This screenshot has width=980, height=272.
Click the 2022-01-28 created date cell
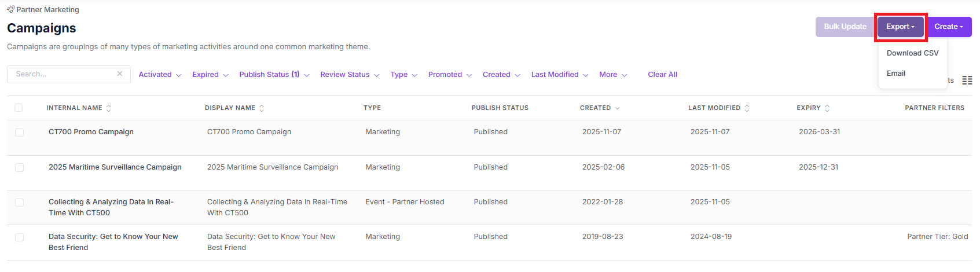[x=602, y=202]
